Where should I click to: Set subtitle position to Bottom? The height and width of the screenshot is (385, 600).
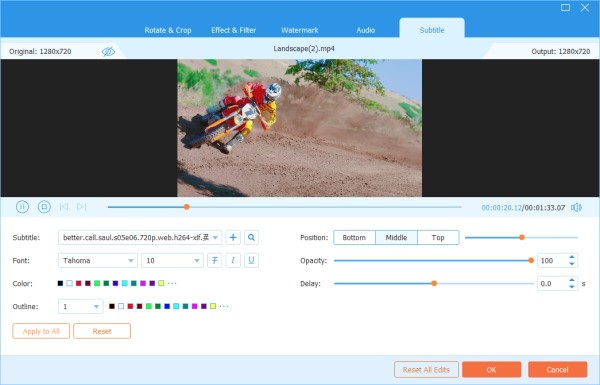click(354, 238)
